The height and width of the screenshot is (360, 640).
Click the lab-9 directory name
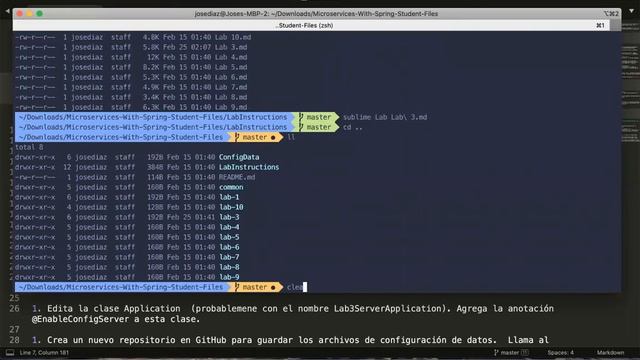pos(229,277)
